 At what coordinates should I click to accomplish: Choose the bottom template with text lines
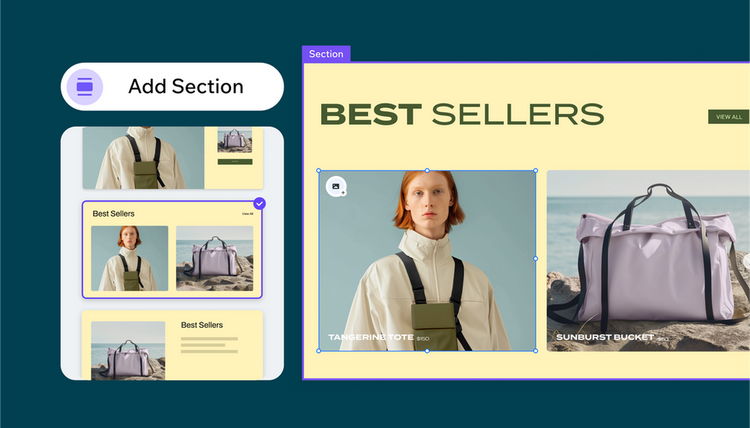click(x=171, y=345)
